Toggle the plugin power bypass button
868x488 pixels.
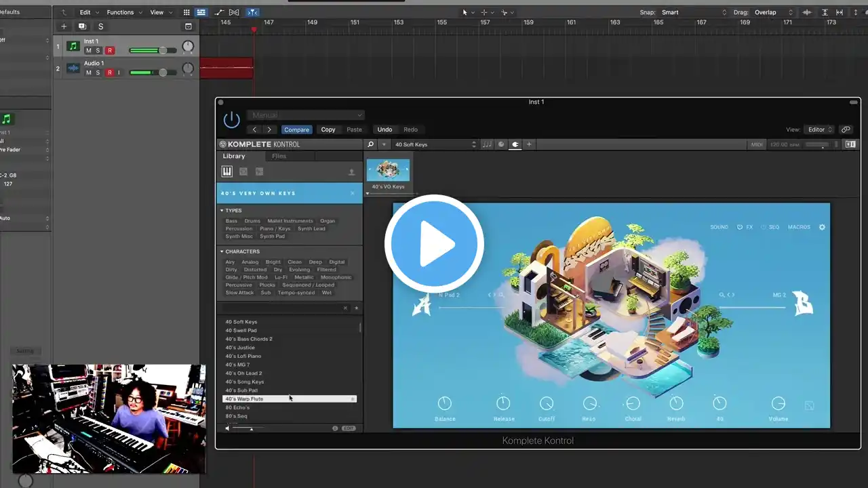(232, 120)
